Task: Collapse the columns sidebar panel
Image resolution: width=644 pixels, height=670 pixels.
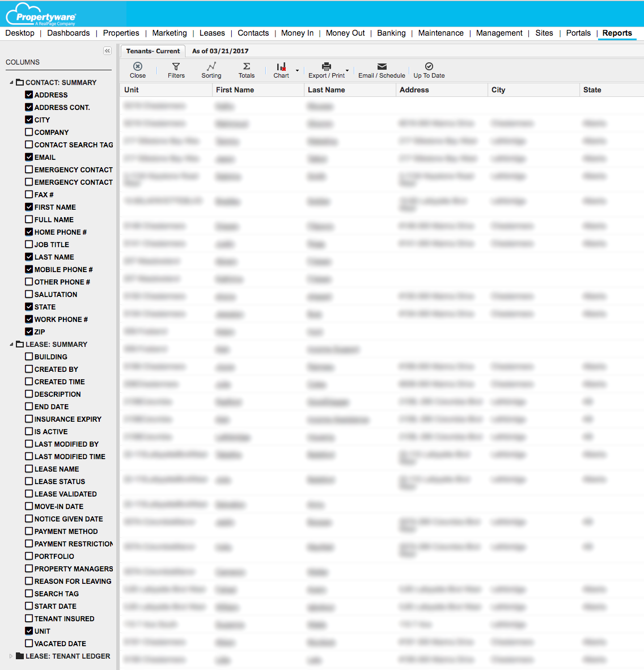Action: coord(107,51)
